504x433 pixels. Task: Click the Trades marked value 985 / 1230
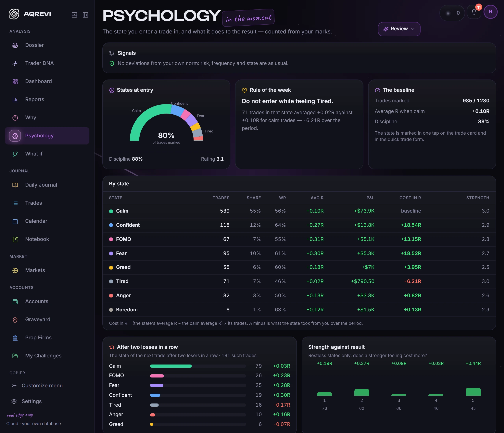tap(476, 101)
